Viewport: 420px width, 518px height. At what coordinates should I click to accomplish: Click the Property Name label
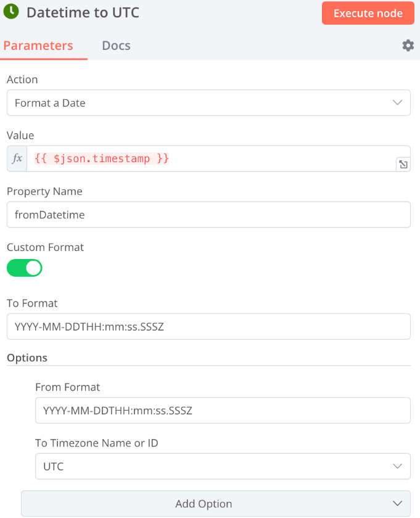[x=44, y=191]
